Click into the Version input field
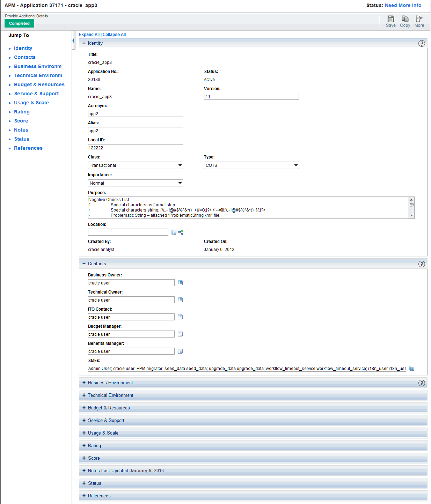The width and height of the screenshot is (431, 504). click(251, 97)
